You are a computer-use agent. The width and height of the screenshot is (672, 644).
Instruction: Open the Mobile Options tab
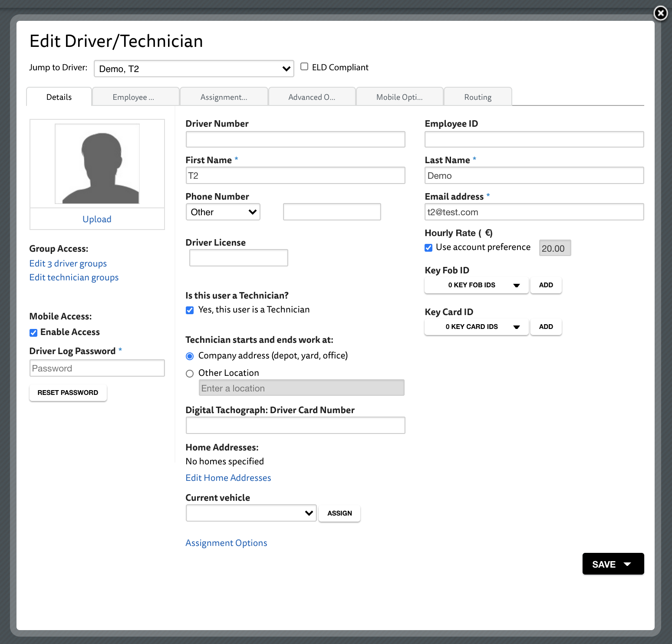[399, 96]
